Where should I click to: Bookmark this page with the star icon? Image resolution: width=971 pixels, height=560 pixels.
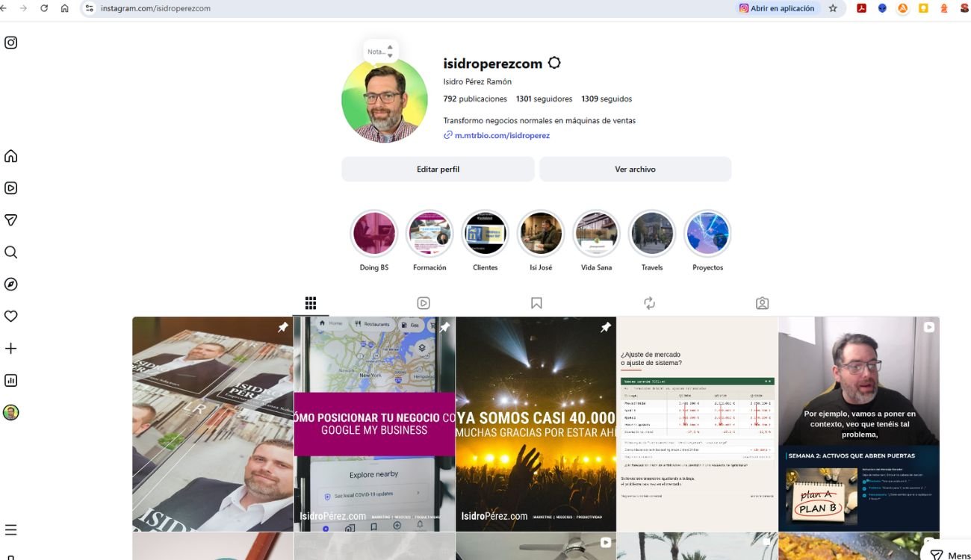[x=833, y=8]
